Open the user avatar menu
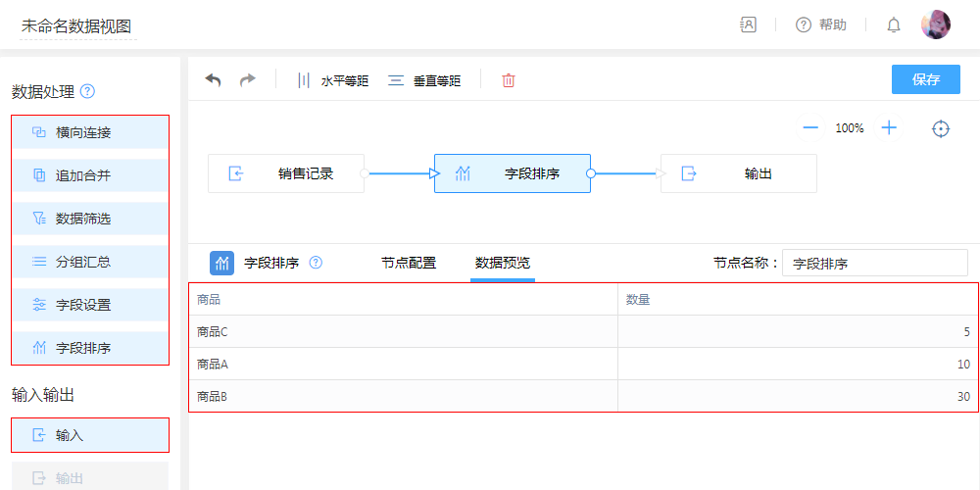The height and width of the screenshot is (490, 980). (x=936, y=25)
